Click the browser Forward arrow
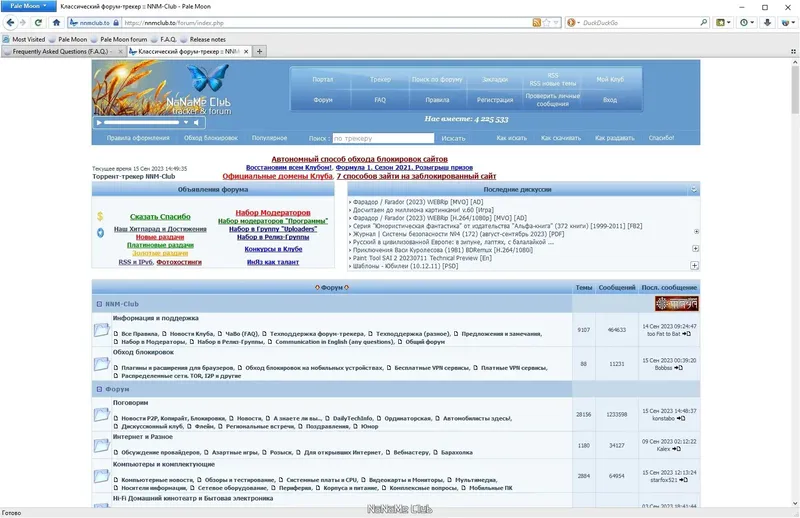 click(x=22, y=22)
